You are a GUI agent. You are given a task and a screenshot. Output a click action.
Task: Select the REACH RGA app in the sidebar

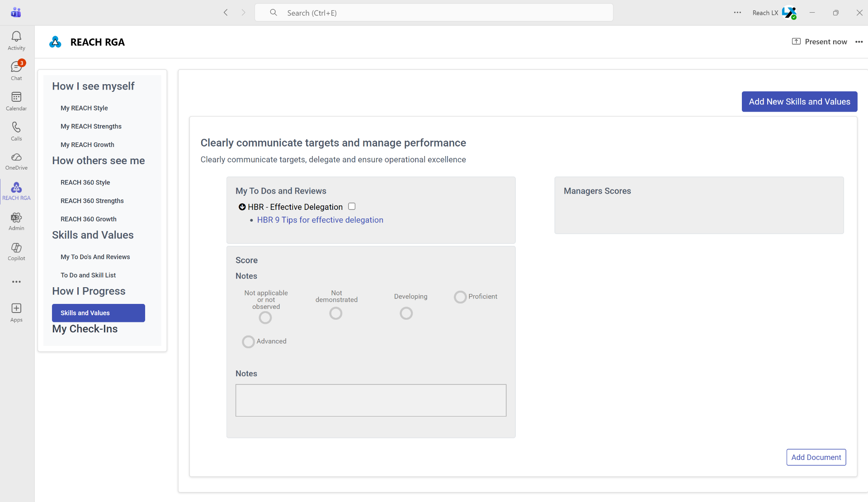coord(16,190)
